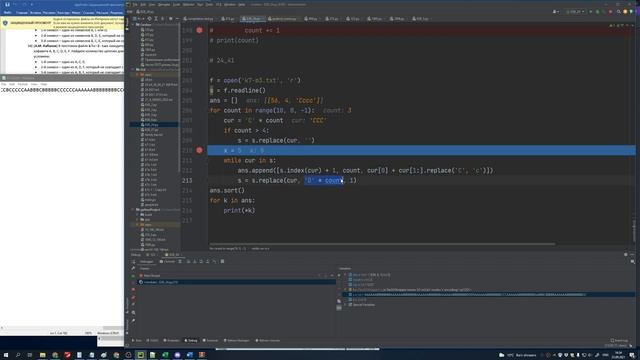Hide the debug tool window
Viewport: 640px width, 360px height.
point(632,254)
